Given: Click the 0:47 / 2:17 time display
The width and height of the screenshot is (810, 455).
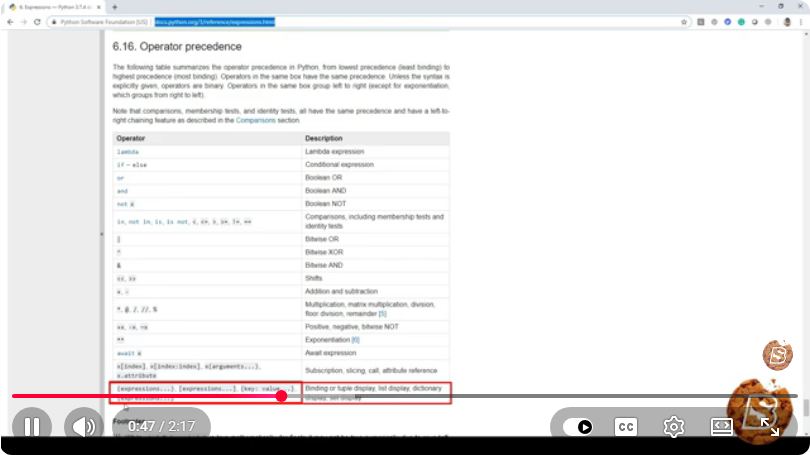Looking at the screenshot, I should pos(162,427).
